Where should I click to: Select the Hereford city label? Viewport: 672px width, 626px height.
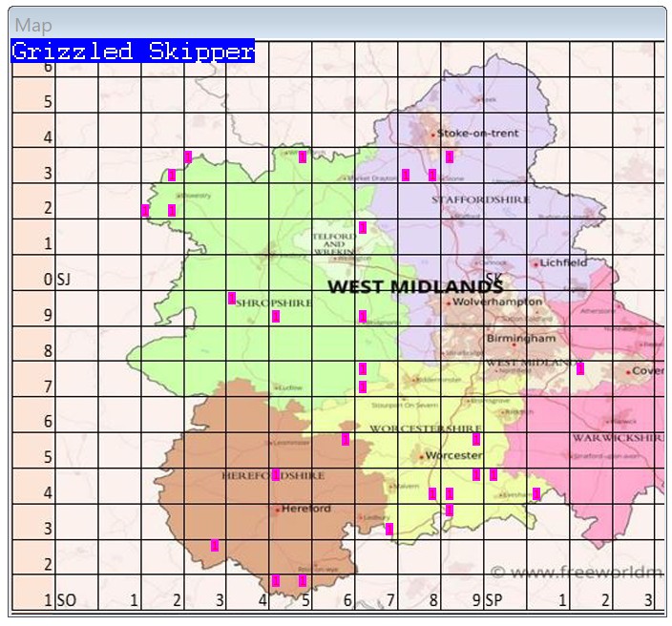pos(306,509)
